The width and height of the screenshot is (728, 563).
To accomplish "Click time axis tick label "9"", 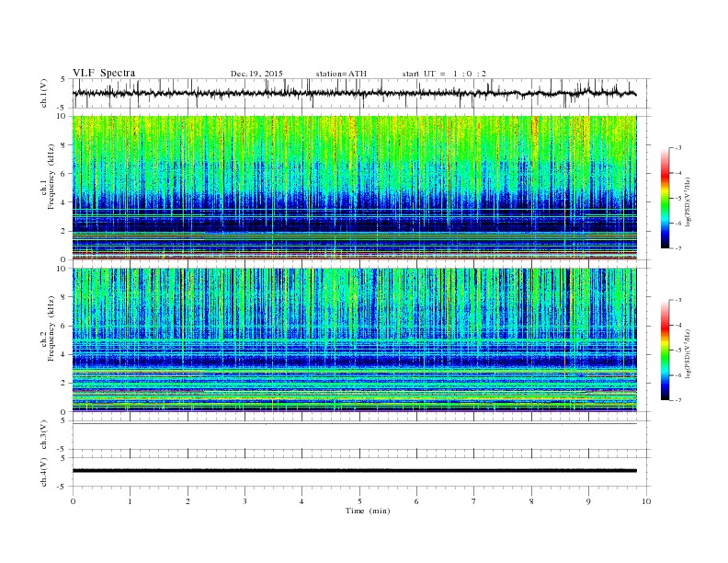I will tap(588, 501).
